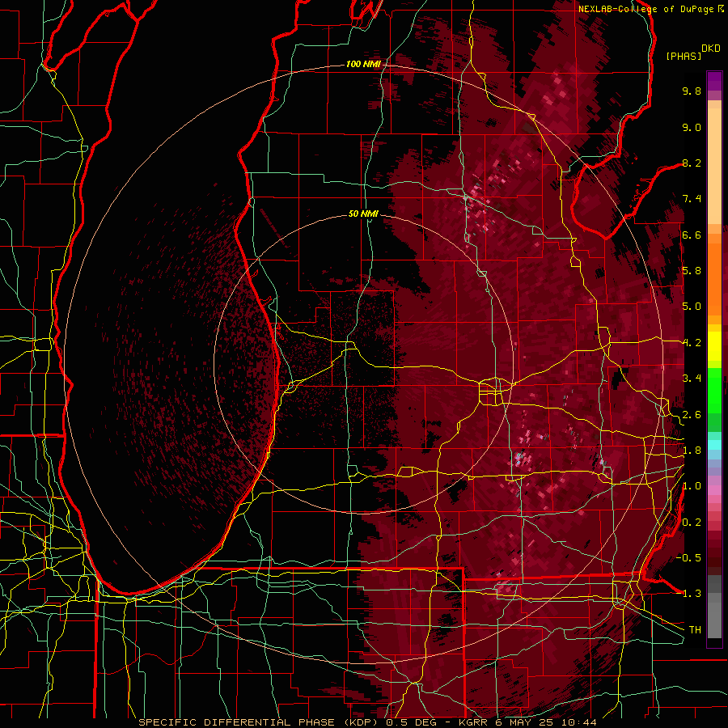Click the 2.6 scale value
This screenshot has width=728, height=728.
[x=692, y=415]
